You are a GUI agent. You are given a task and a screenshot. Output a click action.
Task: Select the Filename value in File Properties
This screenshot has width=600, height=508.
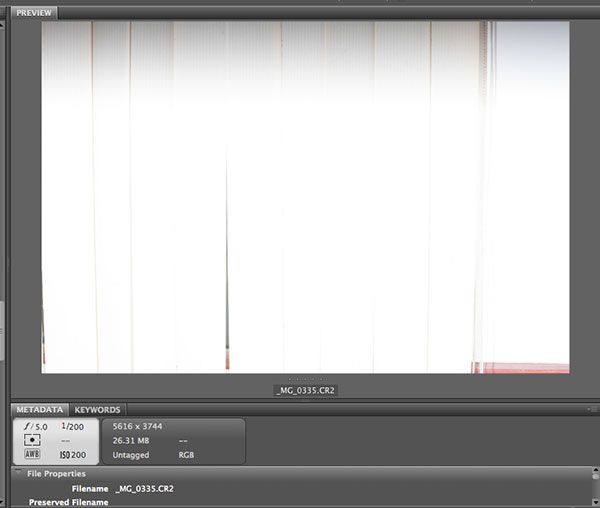tap(144, 488)
